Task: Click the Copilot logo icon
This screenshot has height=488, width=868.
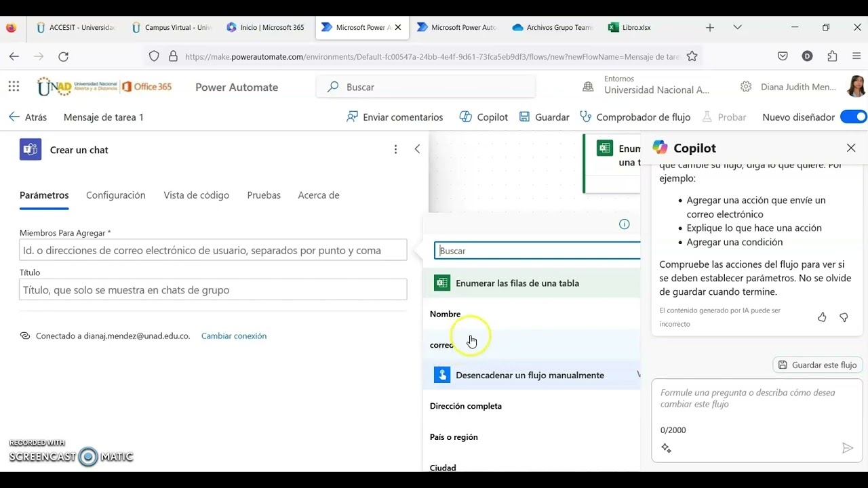Action: pos(660,147)
